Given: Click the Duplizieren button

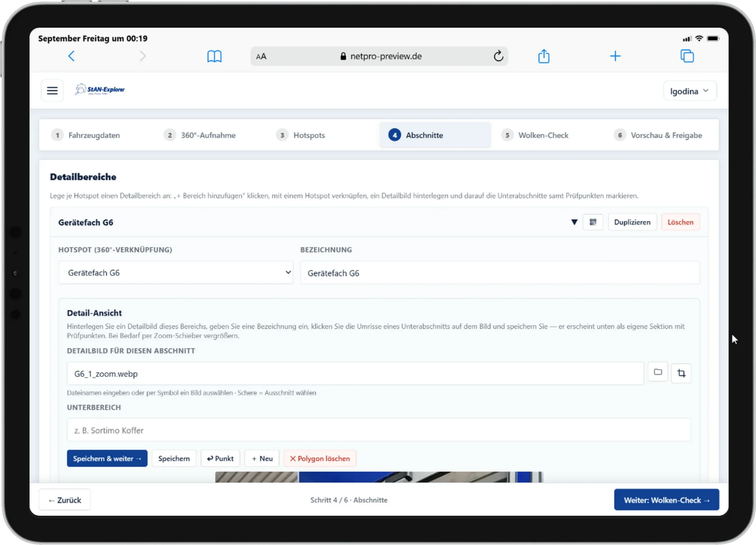Looking at the screenshot, I should pos(632,222).
